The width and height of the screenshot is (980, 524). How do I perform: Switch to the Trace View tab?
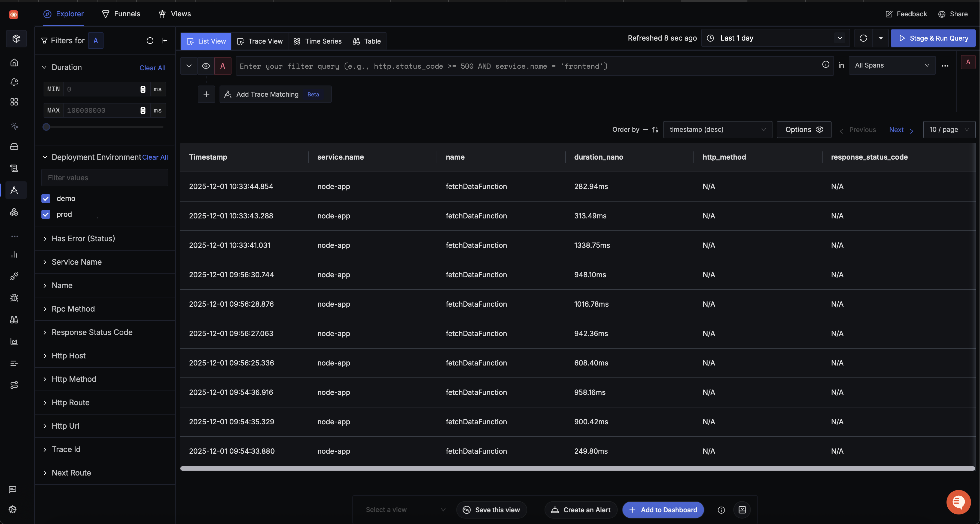[x=260, y=41]
